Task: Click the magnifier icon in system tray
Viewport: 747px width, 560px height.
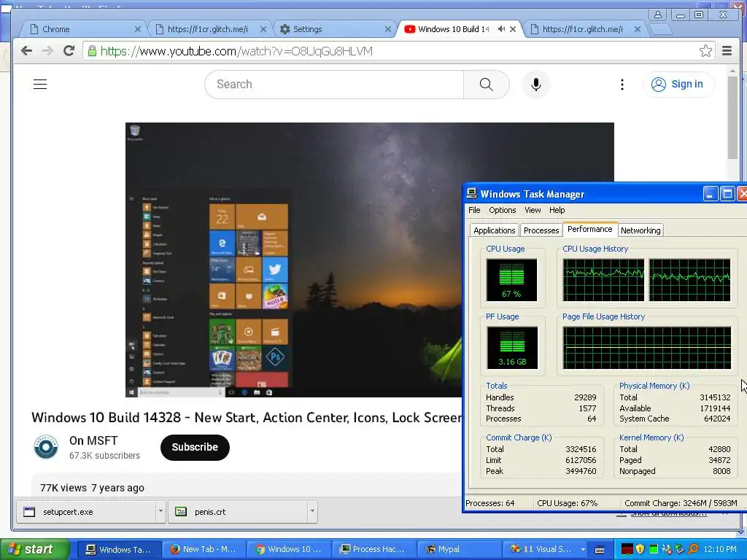Action: coord(693,549)
